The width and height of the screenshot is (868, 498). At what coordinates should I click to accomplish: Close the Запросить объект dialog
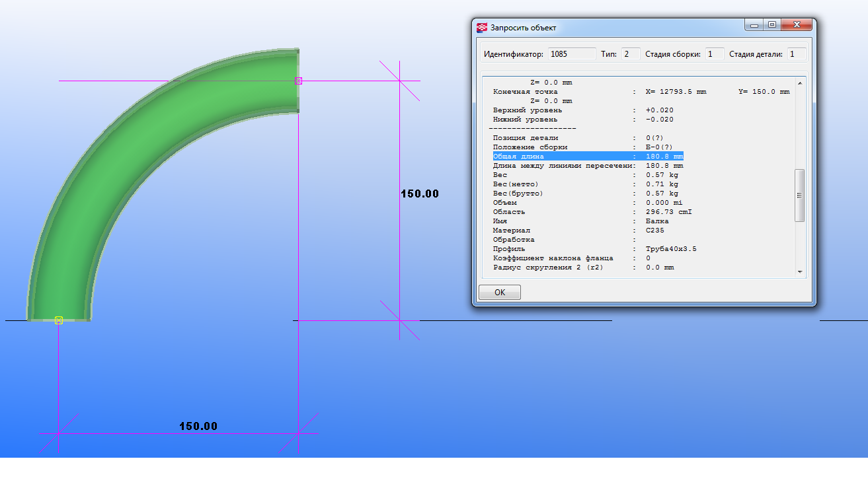(797, 25)
